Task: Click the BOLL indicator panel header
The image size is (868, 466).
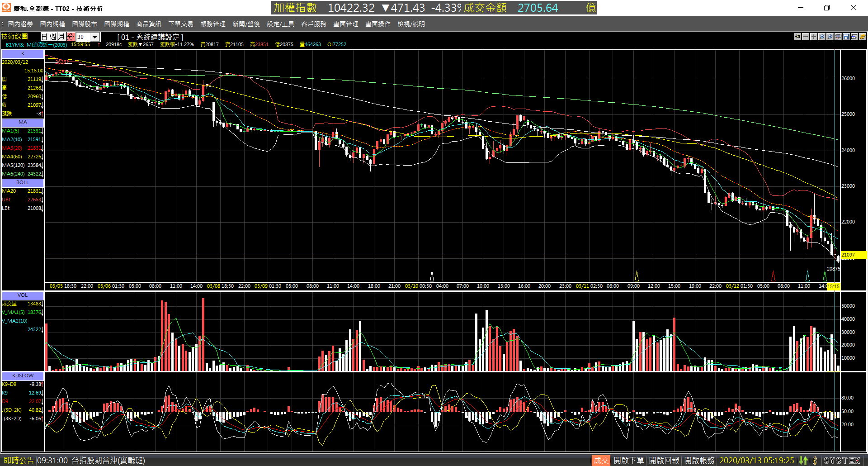Action: pyautogui.click(x=23, y=183)
